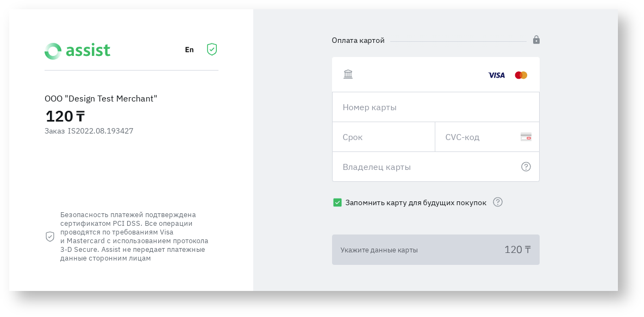Click the Оплата картой section heading
The height and width of the screenshot is (317, 644).
pos(358,41)
